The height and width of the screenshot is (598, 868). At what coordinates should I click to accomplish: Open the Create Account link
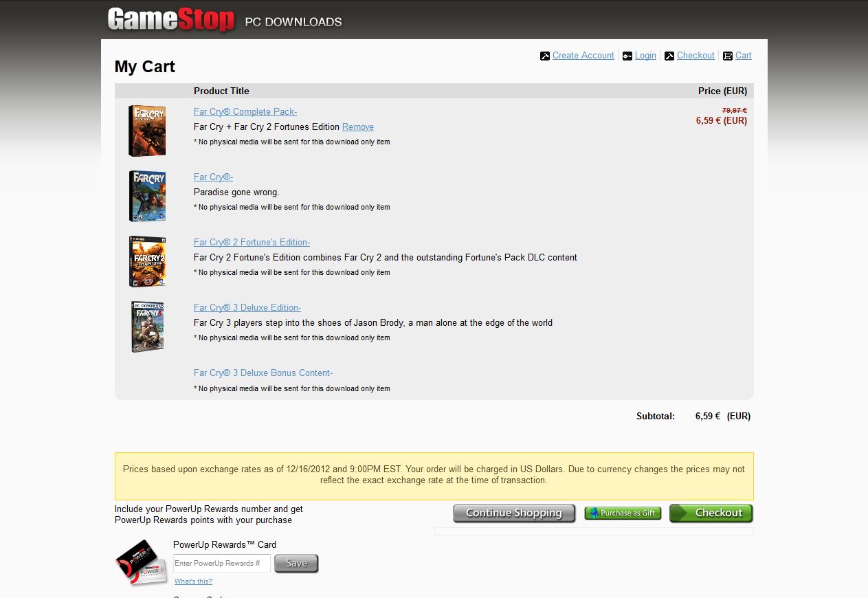click(x=583, y=55)
